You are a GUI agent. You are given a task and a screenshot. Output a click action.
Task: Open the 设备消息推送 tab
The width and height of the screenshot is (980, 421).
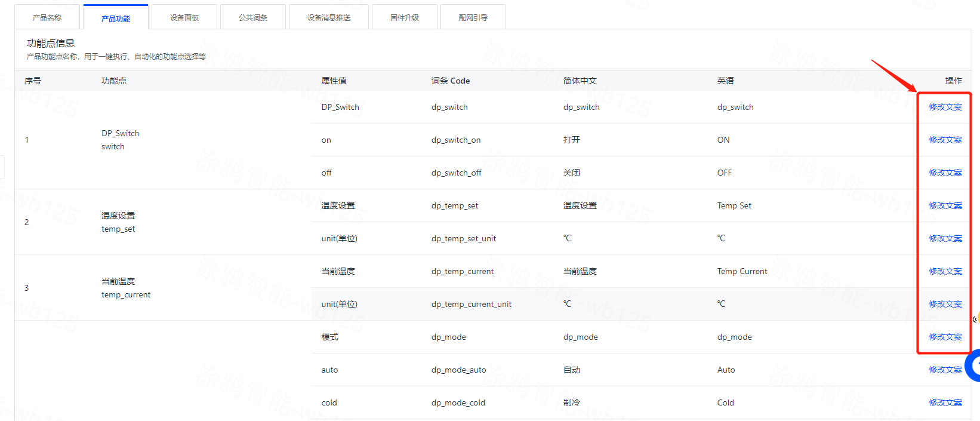point(329,17)
